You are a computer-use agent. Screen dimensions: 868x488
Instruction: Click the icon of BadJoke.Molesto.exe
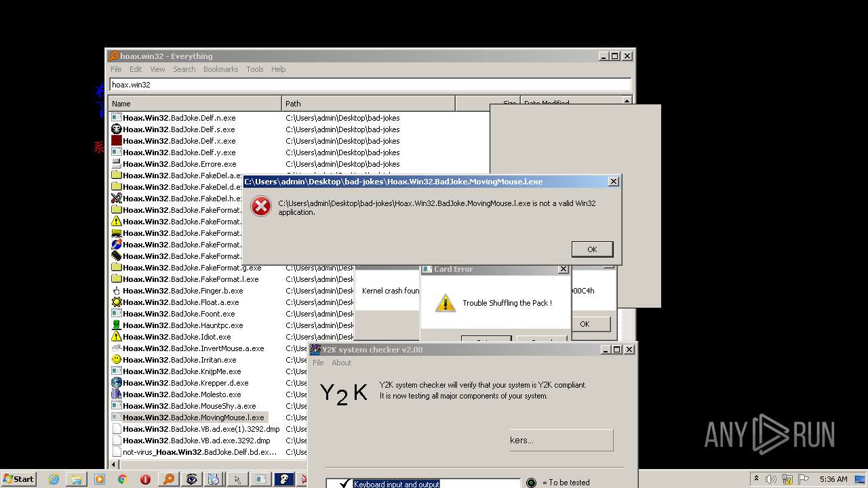tap(116, 394)
